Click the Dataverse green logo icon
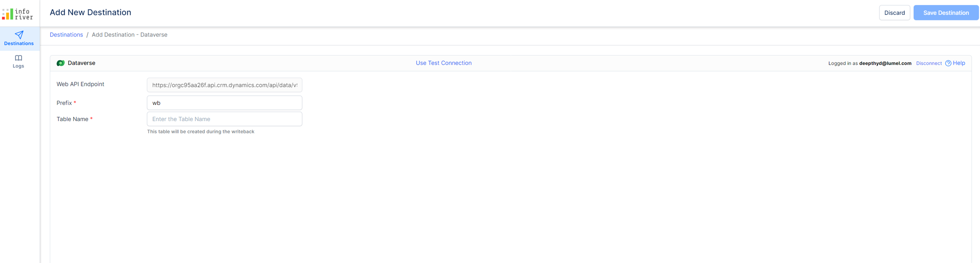Viewport: 980px width, 263px height. coord(60,63)
